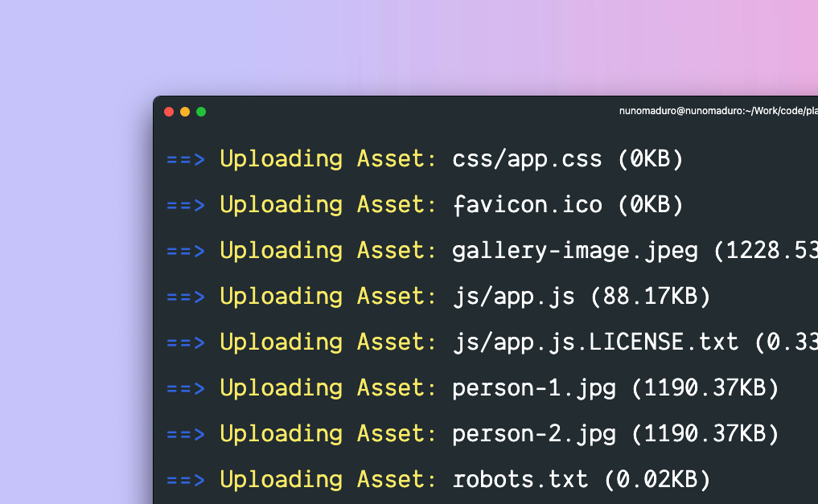Click the red close traffic light
The height and width of the screenshot is (504, 818).
pos(169,112)
